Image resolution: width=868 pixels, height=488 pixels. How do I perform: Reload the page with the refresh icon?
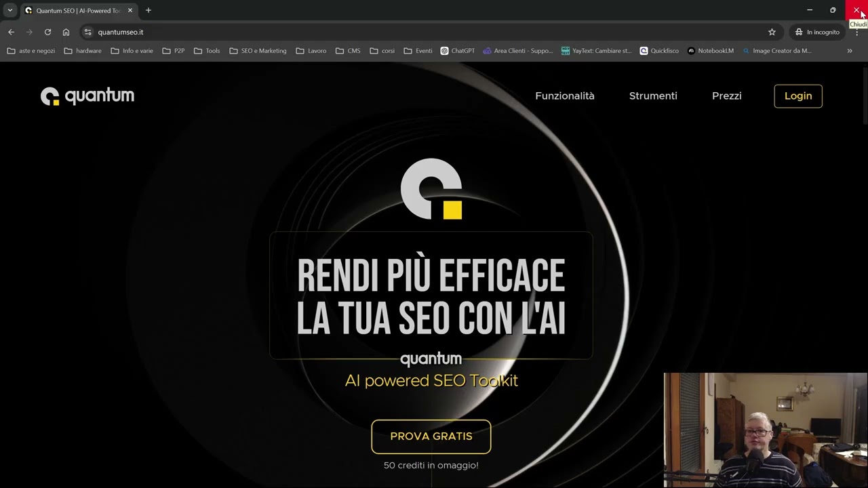[x=47, y=32]
